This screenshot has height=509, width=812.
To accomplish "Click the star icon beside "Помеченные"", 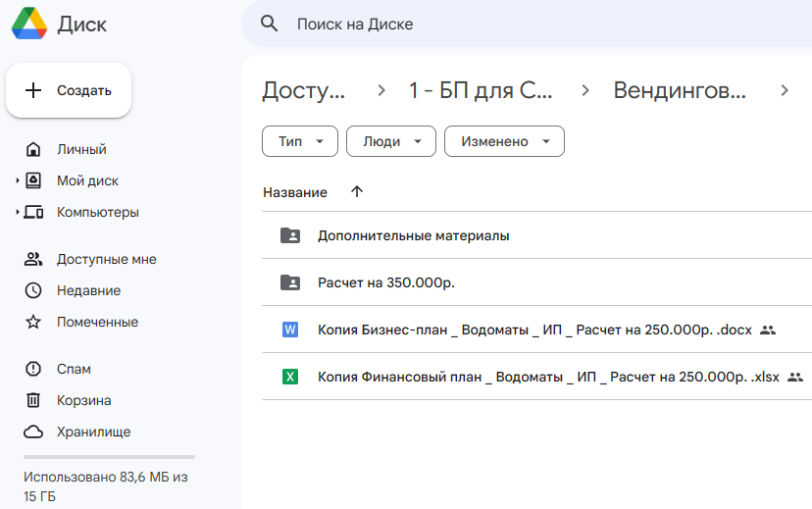I will [x=33, y=322].
